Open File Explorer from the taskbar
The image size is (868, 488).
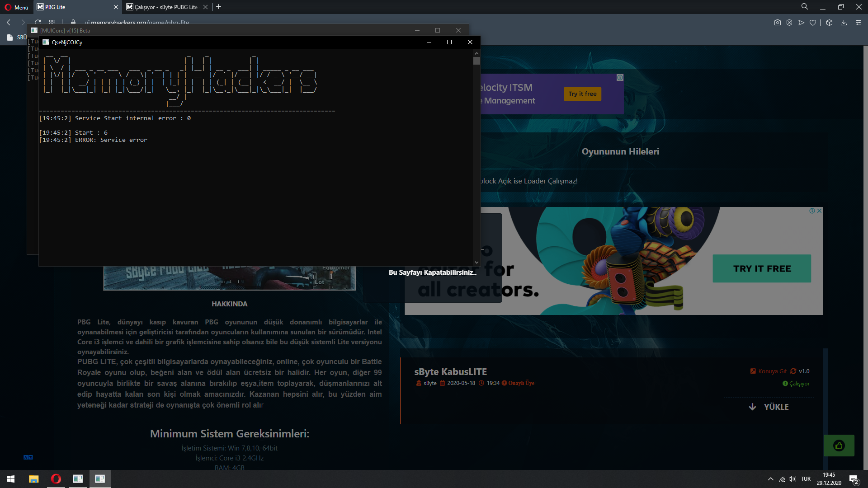[34, 479]
